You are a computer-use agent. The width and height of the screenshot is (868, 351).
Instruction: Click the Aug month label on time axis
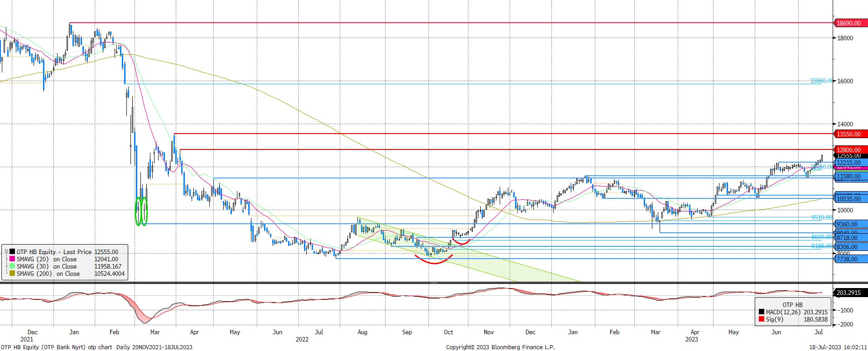tap(362, 332)
